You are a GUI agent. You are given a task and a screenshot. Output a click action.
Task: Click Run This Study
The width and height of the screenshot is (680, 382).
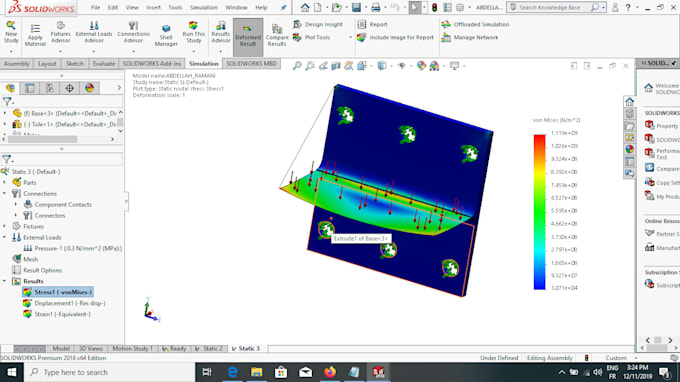193,32
